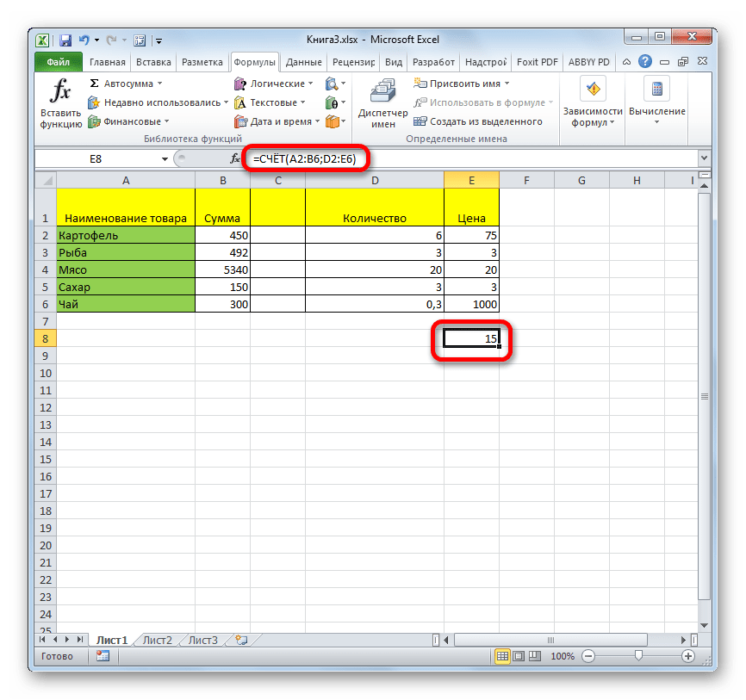This screenshot has width=746, height=700.
Task: Click the Insert Function (Вставить функцию) icon
Action: (x=60, y=103)
